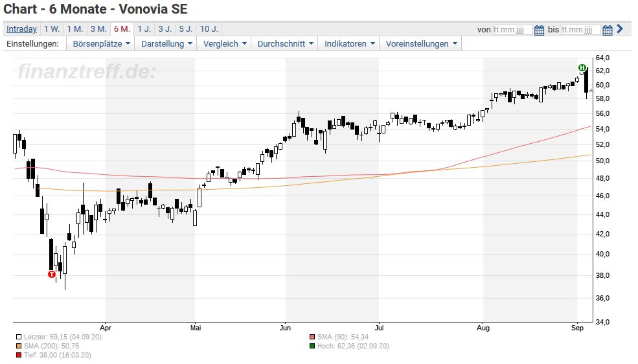The image size is (638, 364).
Task: Click the blue arrow to apply dates
Action: pyautogui.click(x=620, y=29)
